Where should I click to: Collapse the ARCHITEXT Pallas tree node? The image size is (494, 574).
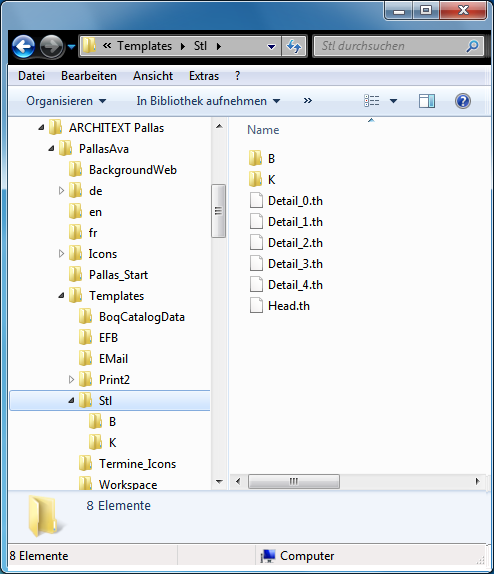(41, 128)
